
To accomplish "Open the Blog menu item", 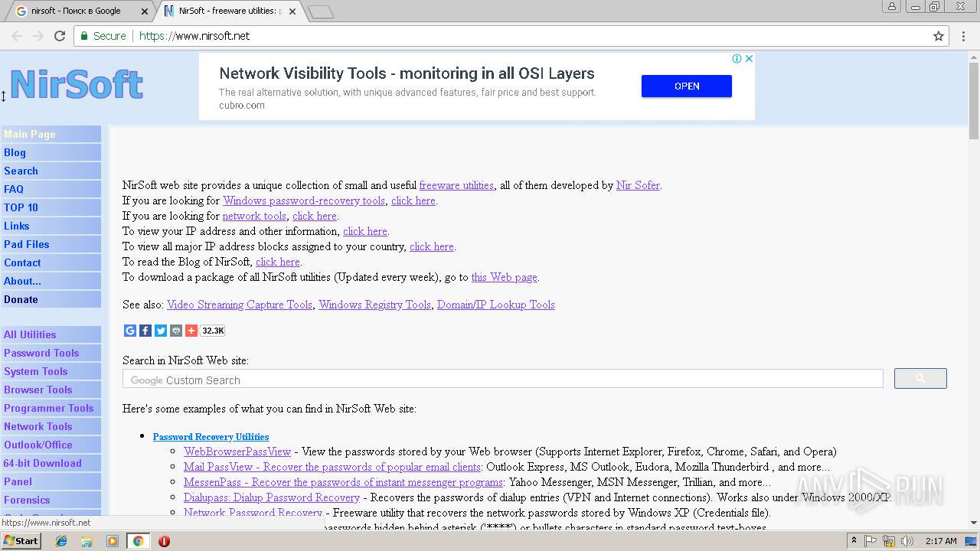I will coord(51,152).
